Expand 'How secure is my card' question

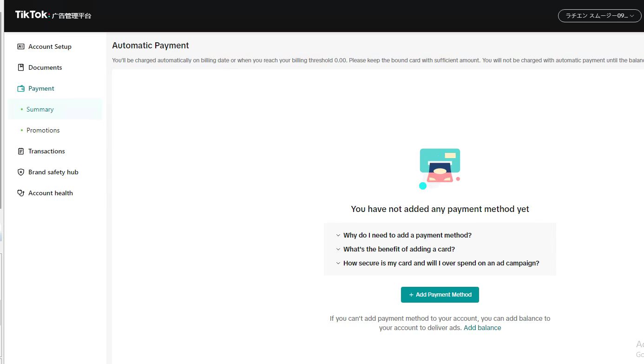pyautogui.click(x=440, y=263)
